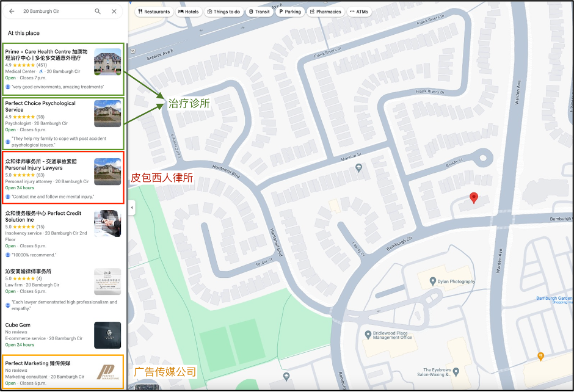Click the Bamburgh Gardens Shopping label
This screenshot has width=574, height=392.
(x=554, y=300)
